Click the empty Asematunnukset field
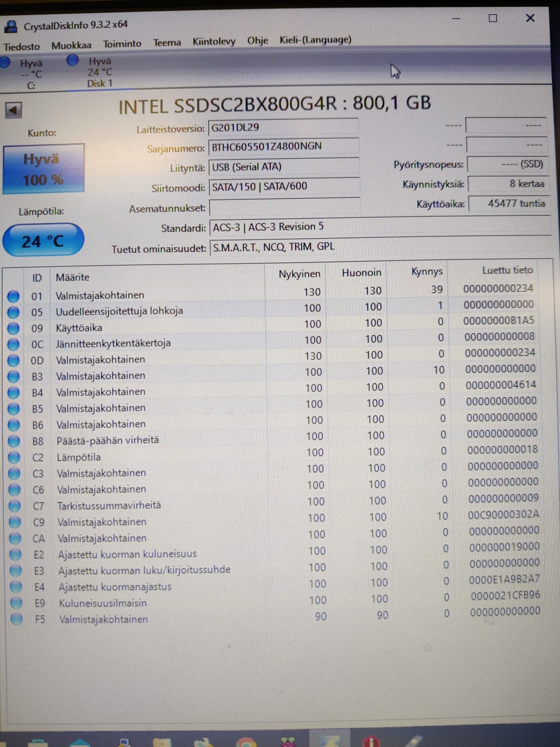 tap(284, 207)
